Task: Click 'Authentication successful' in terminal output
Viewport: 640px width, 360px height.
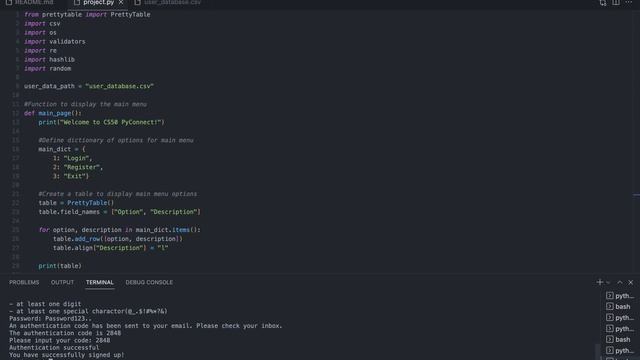Action: pos(54,348)
